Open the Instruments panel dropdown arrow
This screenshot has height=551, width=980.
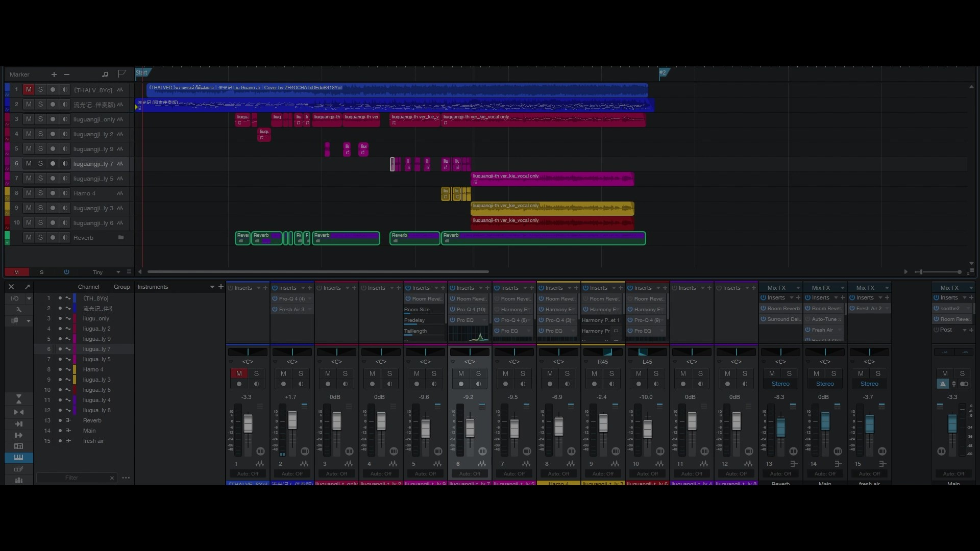212,287
